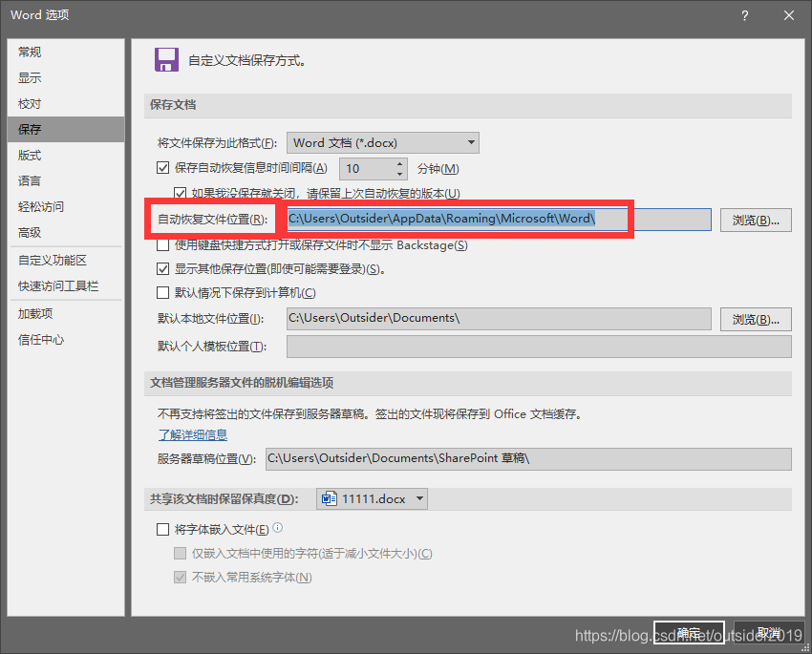Select the 版式 category
812x654 pixels.
66,156
